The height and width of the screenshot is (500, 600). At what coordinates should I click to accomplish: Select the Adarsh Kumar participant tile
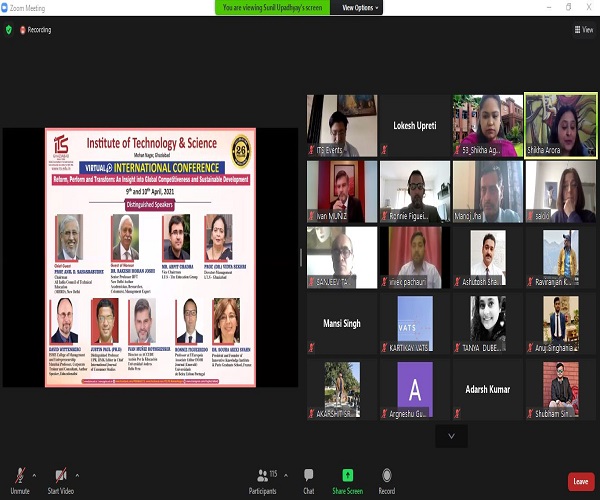(x=488, y=389)
